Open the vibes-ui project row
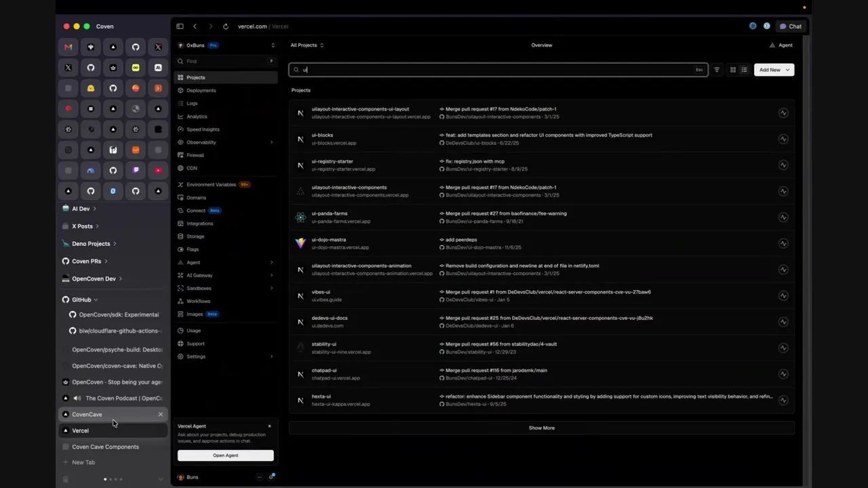The height and width of the screenshot is (488, 868). 542,296
